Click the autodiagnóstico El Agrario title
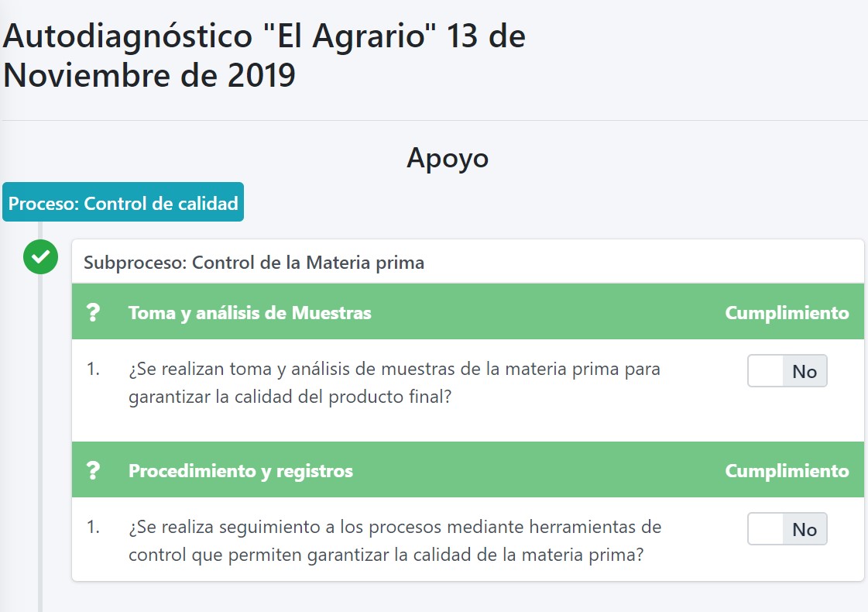 pos(263,55)
